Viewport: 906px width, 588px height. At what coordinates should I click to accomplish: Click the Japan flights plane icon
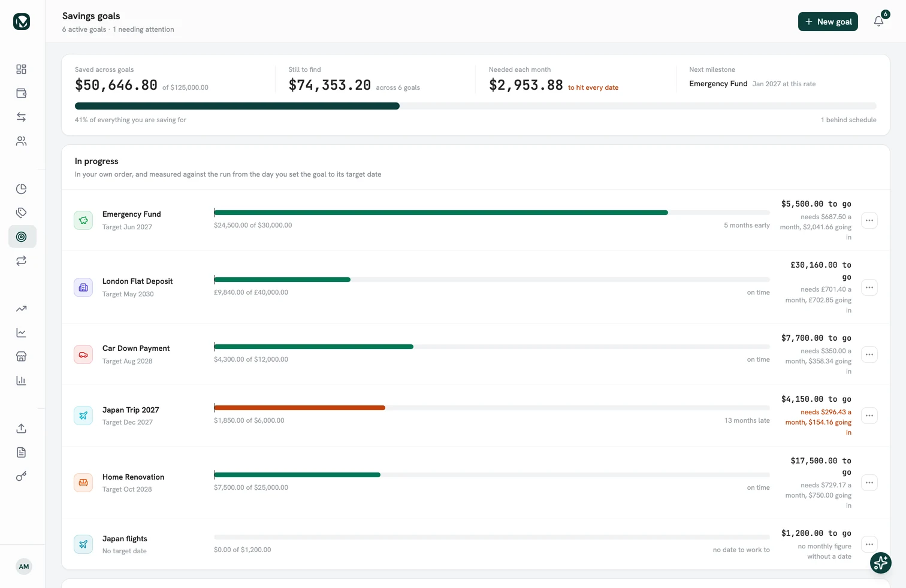point(83,544)
